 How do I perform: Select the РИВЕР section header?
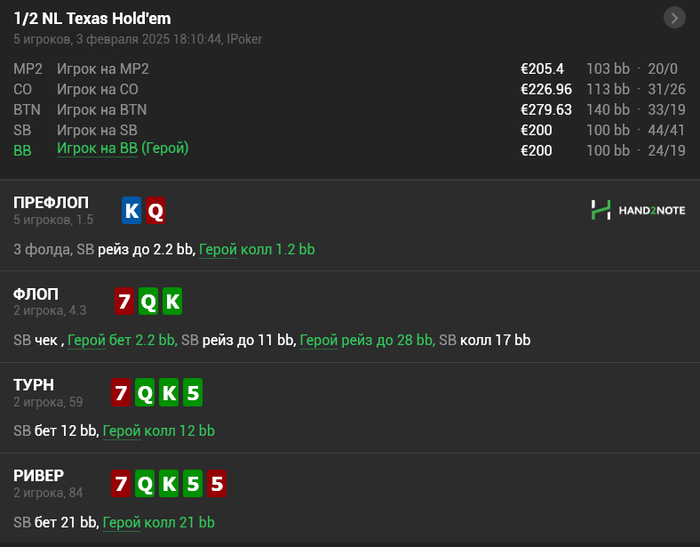[39, 476]
